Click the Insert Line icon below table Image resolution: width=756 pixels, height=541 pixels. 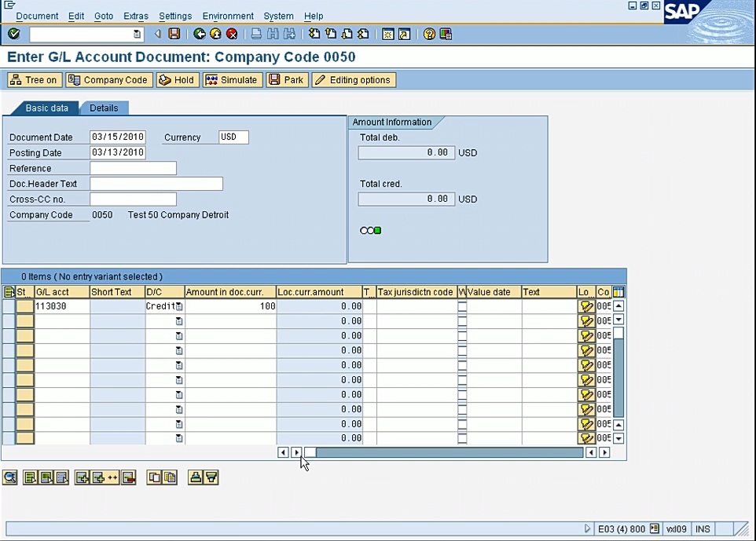83,477
